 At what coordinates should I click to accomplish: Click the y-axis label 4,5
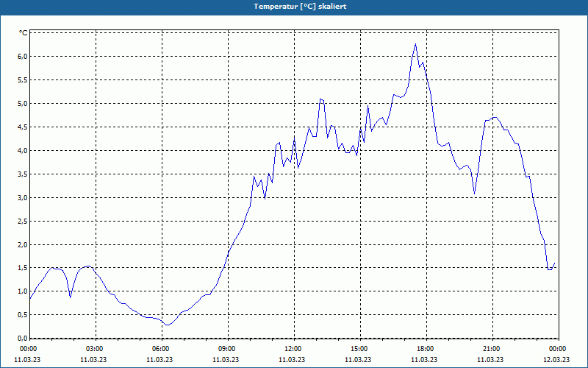pos(23,127)
